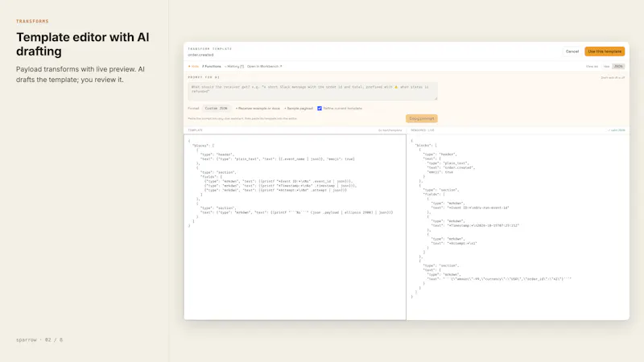The image size is (644, 362).
Task: Open the History tab
Action: pyautogui.click(x=234, y=67)
